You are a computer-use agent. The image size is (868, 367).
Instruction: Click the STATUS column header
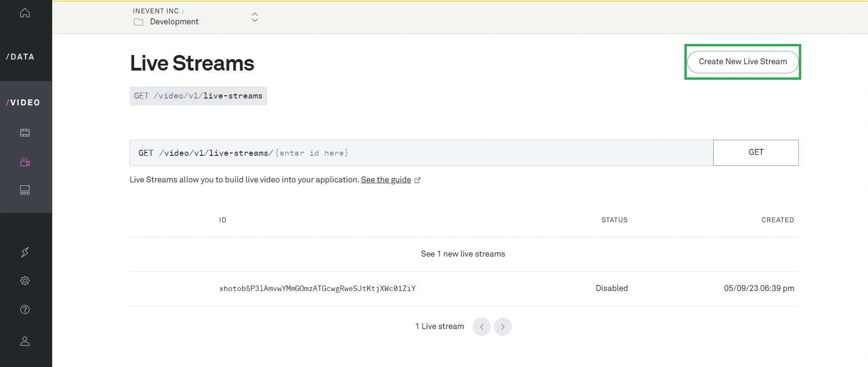coord(614,220)
